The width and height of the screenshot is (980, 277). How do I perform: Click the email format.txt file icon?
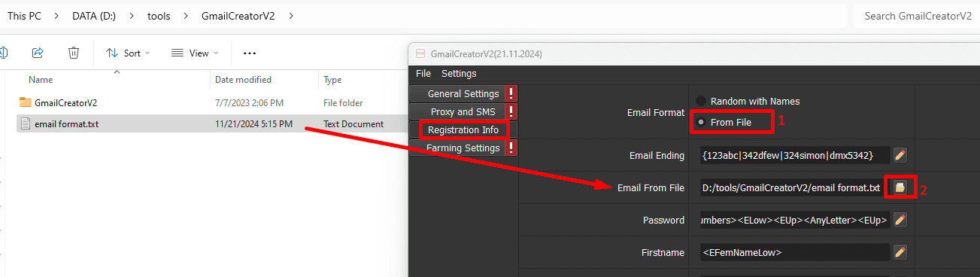tap(26, 124)
